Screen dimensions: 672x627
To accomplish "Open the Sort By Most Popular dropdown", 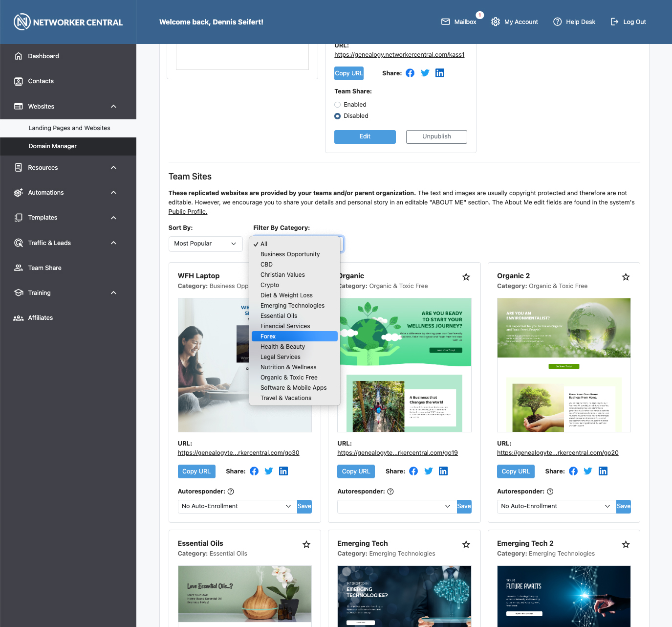I will (205, 244).
